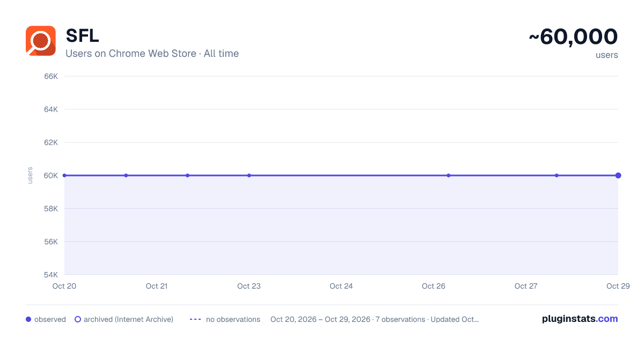
Task: Click the no observations dashed legend
Action: (195, 319)
